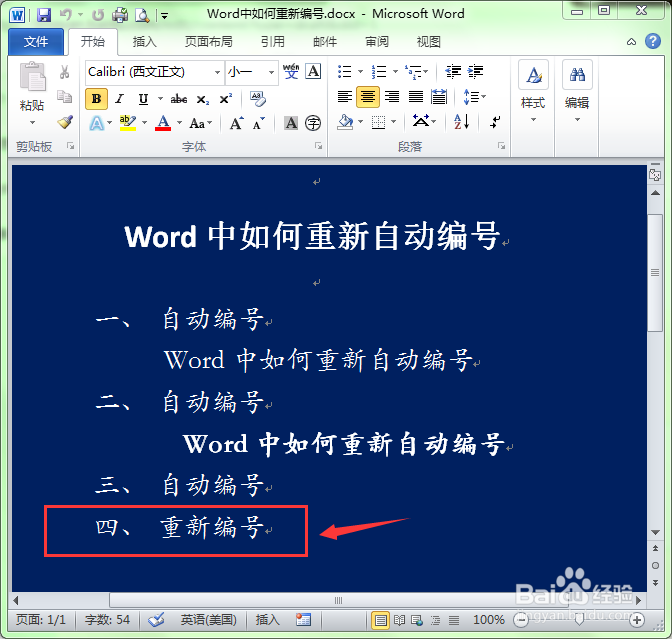
Task: Click the zoom out minus button
Action: (520, 620)
